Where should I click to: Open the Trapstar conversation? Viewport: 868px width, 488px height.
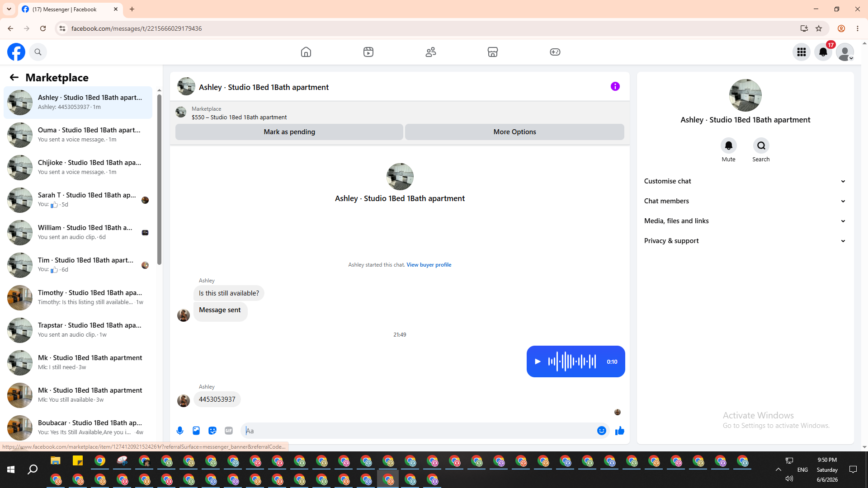[78, 330]
